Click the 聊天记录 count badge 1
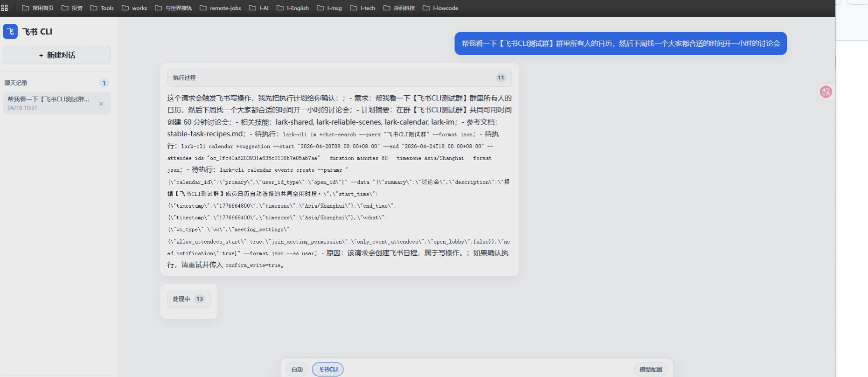 coord(104,83)
